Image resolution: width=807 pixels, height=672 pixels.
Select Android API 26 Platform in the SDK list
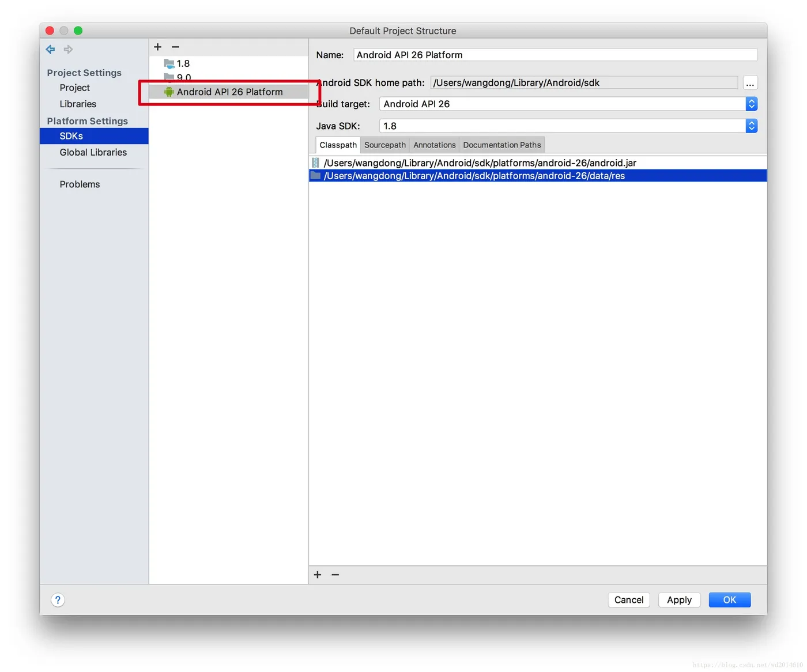coord(228,92)
